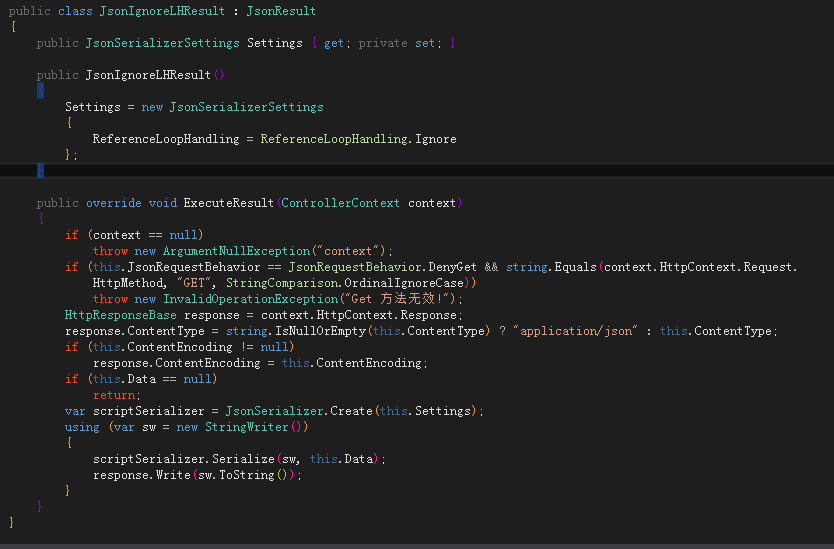Click 'response.ContentEncoding' assignment line
This screenshot has width=834, height=549.
click(261, 363)
